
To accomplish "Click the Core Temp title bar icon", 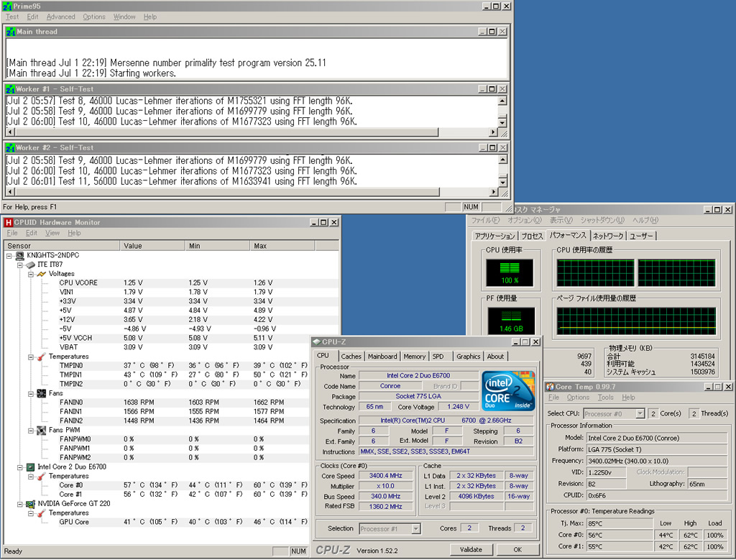I will (550, 387).
